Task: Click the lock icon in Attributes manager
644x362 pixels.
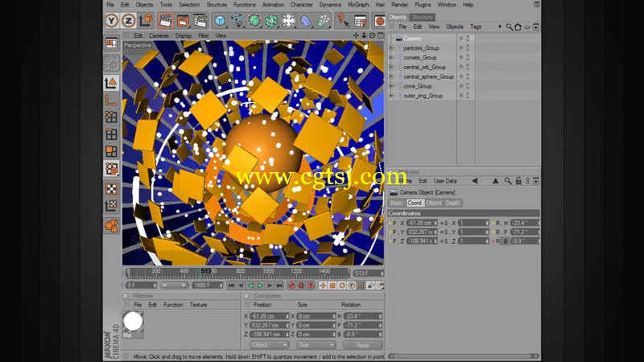Action: pos(518,181)
